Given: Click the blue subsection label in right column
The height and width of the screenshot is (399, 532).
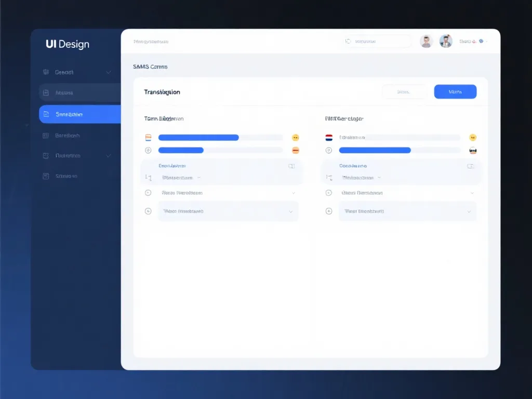Looking at the screenshot, I should click(353, 166).
